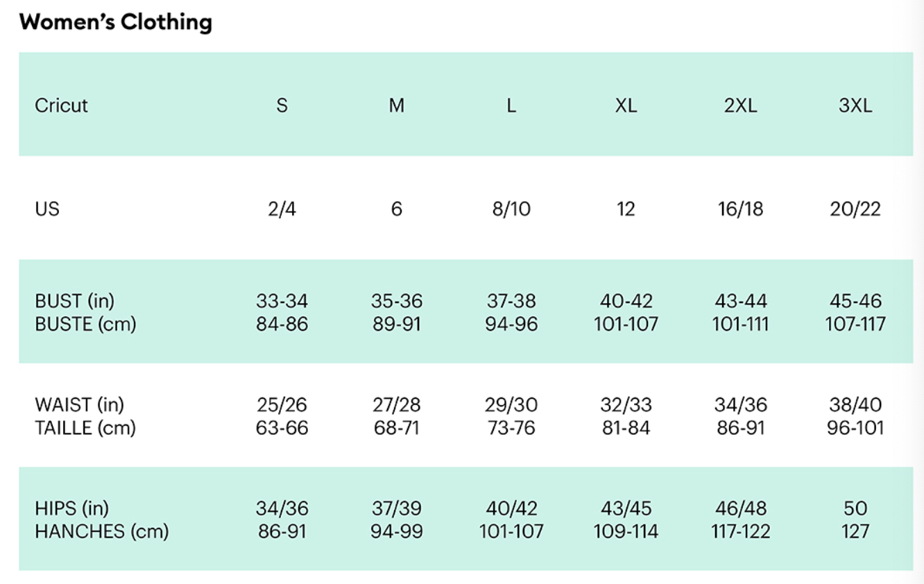Select the Cricut row label

click(62, 105)
